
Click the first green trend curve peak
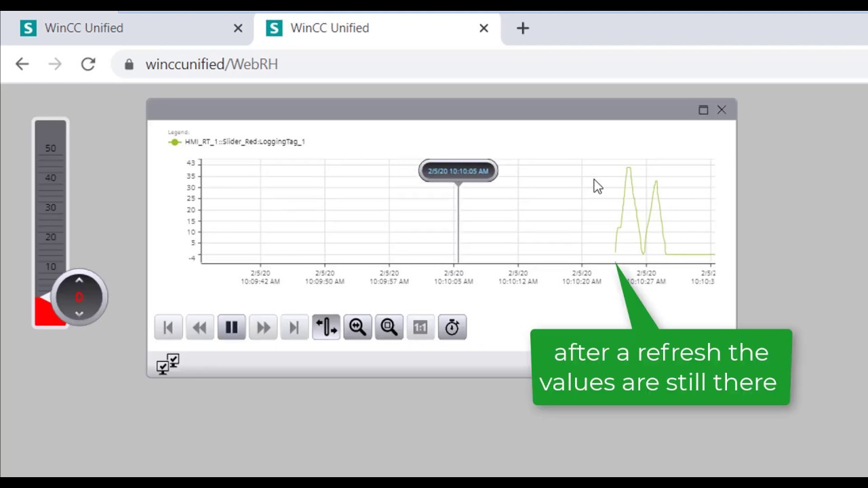point(629,168)
